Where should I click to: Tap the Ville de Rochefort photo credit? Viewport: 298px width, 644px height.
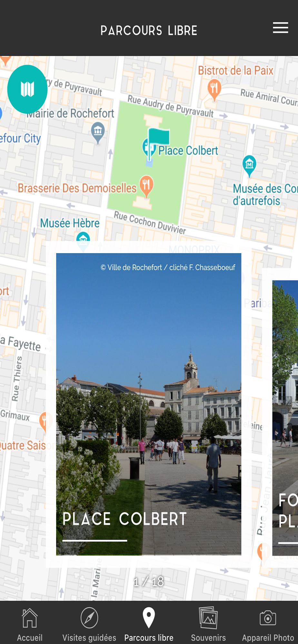coord(168,267)
